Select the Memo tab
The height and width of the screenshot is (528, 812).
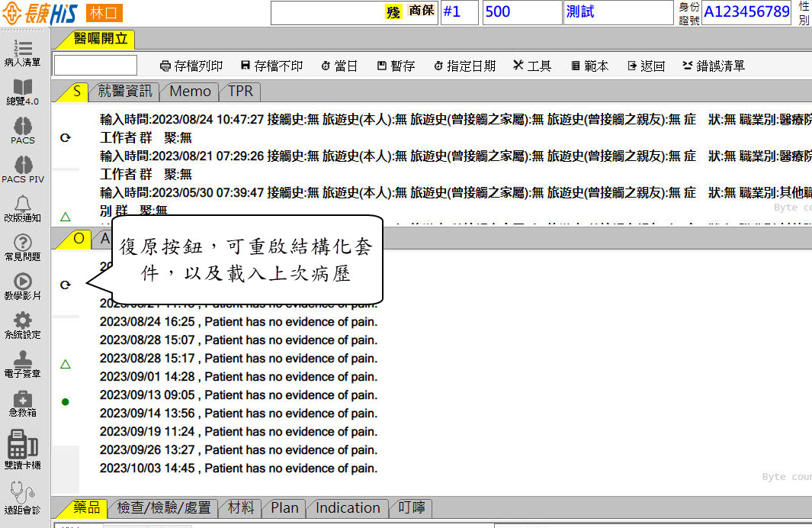pos(190,92)
